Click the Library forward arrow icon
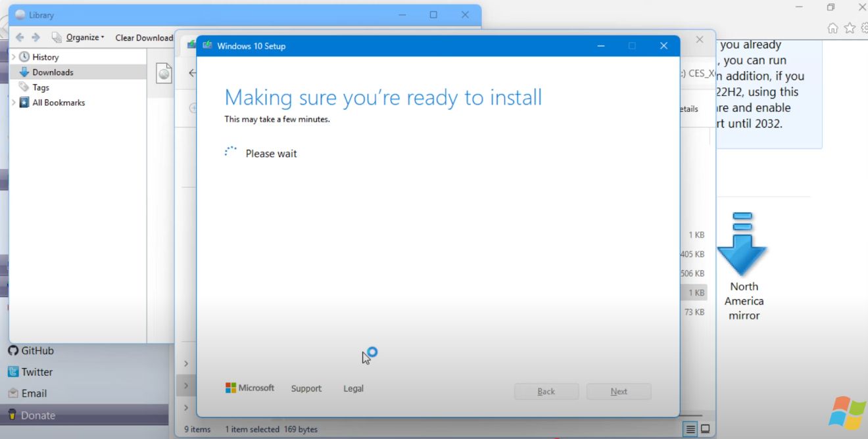Screen dimensions: 868x439 pos(36,37)
